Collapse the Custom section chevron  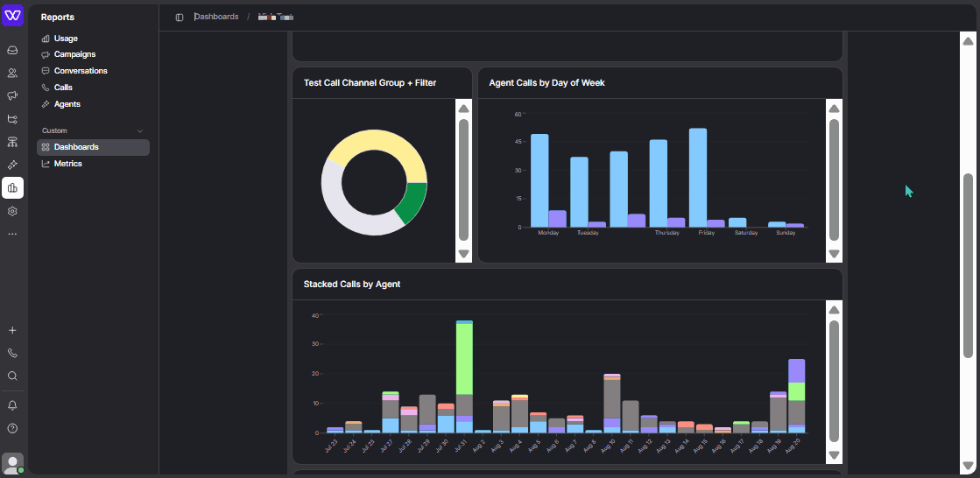(140, 131)
